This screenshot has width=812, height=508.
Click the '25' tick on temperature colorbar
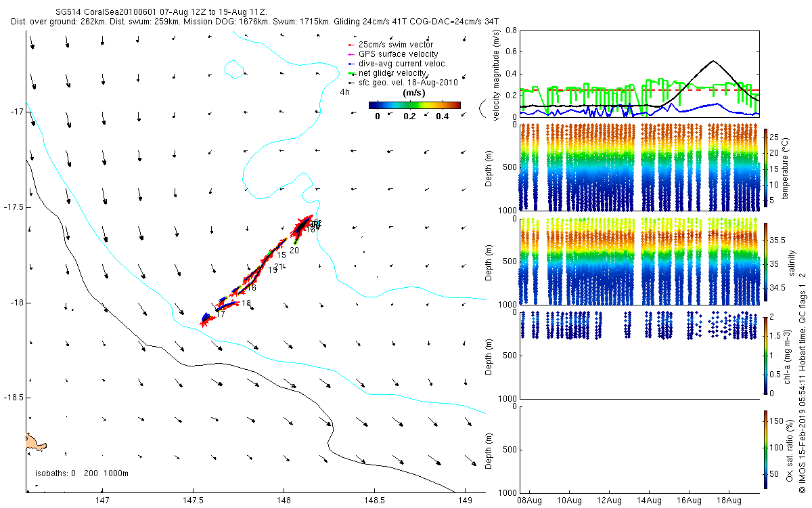coord(774,137)
